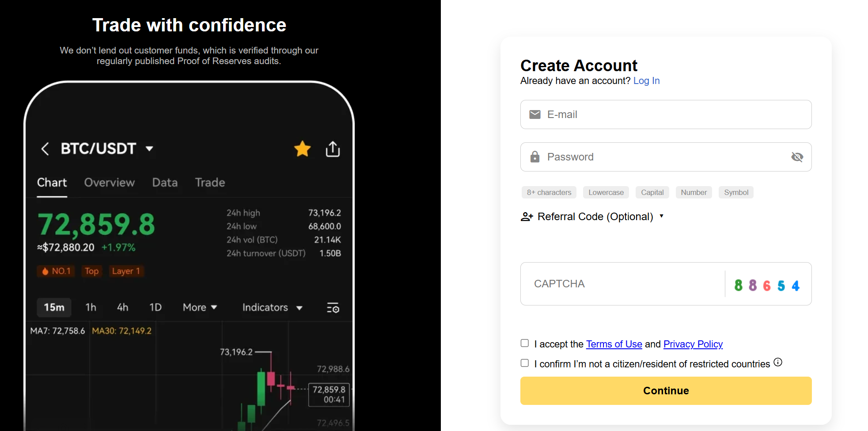
Task: Switch to the Overview tab
Action: point(110,183)
